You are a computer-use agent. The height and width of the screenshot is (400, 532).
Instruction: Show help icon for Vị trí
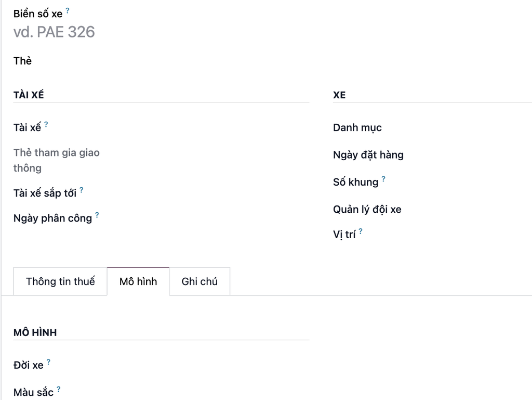(361, 231)
